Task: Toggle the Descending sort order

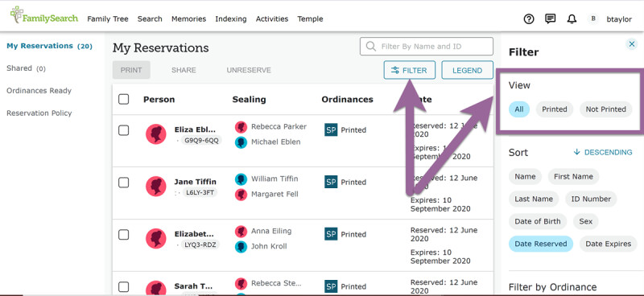Action: (603, 152)
